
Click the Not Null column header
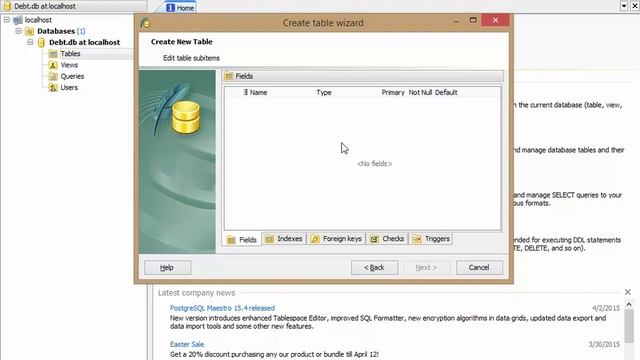tap(420, 93)
